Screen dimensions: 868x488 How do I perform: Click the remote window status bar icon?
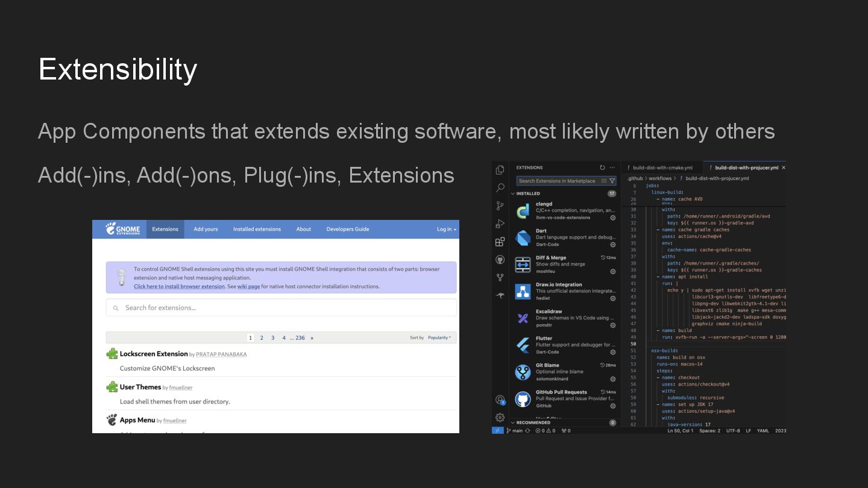(497, 430)
